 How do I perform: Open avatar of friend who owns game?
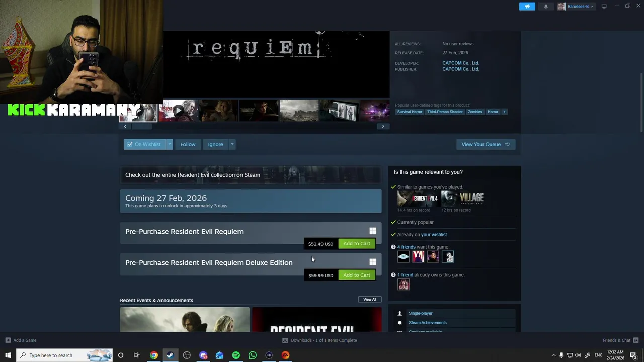[404, 285]
